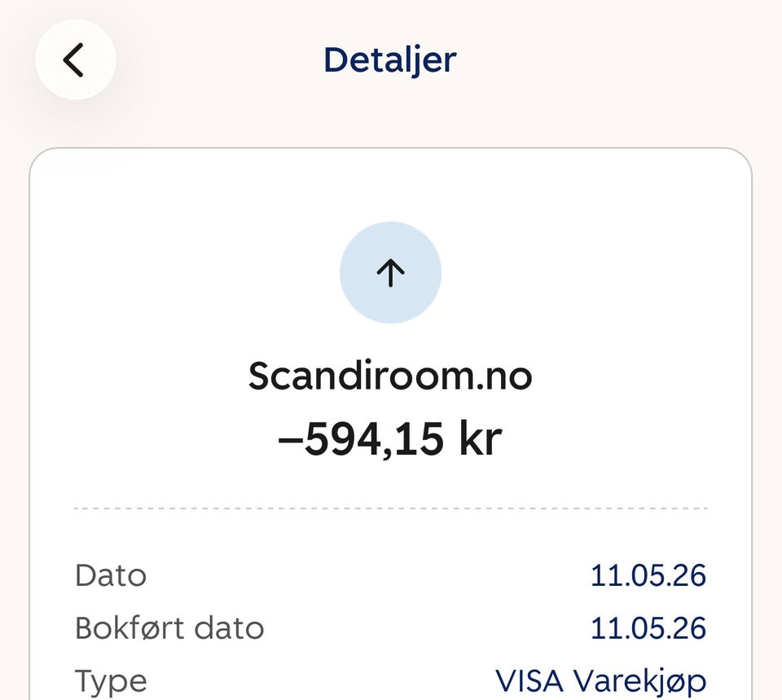Click the word 'dato' in Bokført dato

[x=229, y=627]
